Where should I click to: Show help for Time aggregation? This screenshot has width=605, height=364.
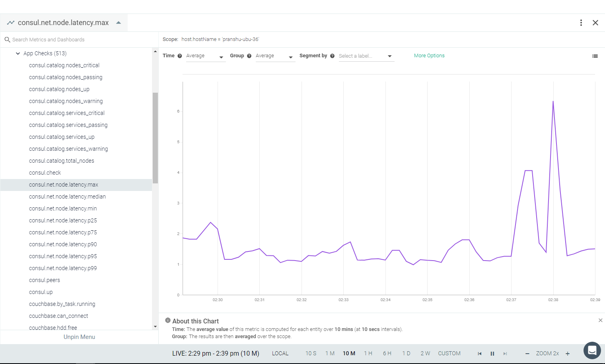click(x=180, y=56)
